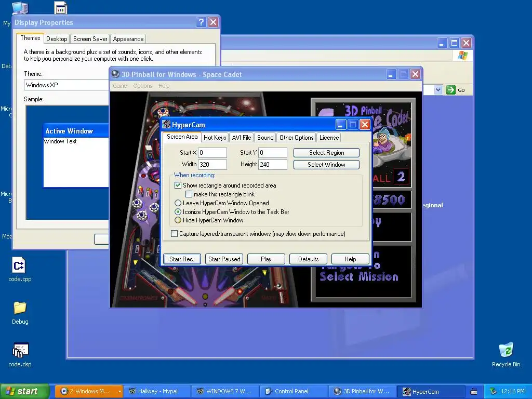Image resolution: width=532 pixels, height=399 pixels.
Task: Expand the Windows Media taskbar group arrow
Action: 119,392
